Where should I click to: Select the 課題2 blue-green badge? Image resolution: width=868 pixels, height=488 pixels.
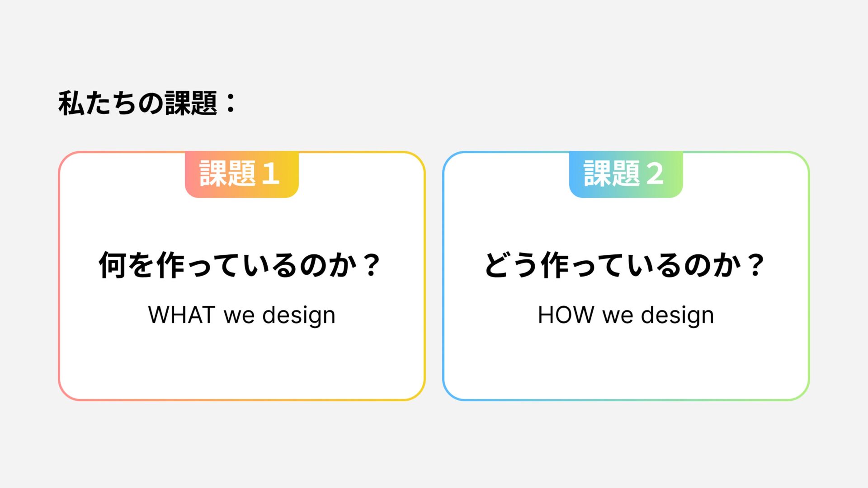pyautogui.click(x=626, y=174)
